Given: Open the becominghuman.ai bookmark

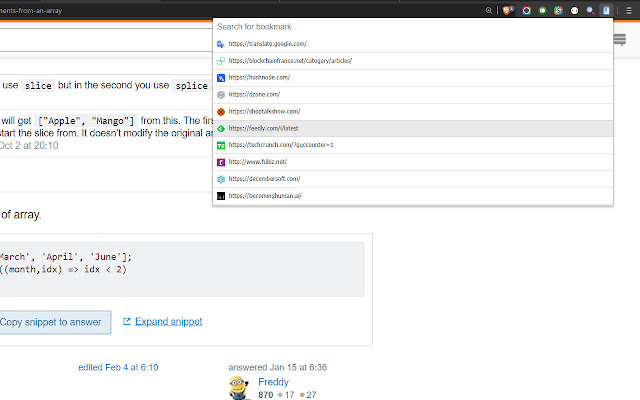Looking at the screenshot, I should [x=413, y=196].
